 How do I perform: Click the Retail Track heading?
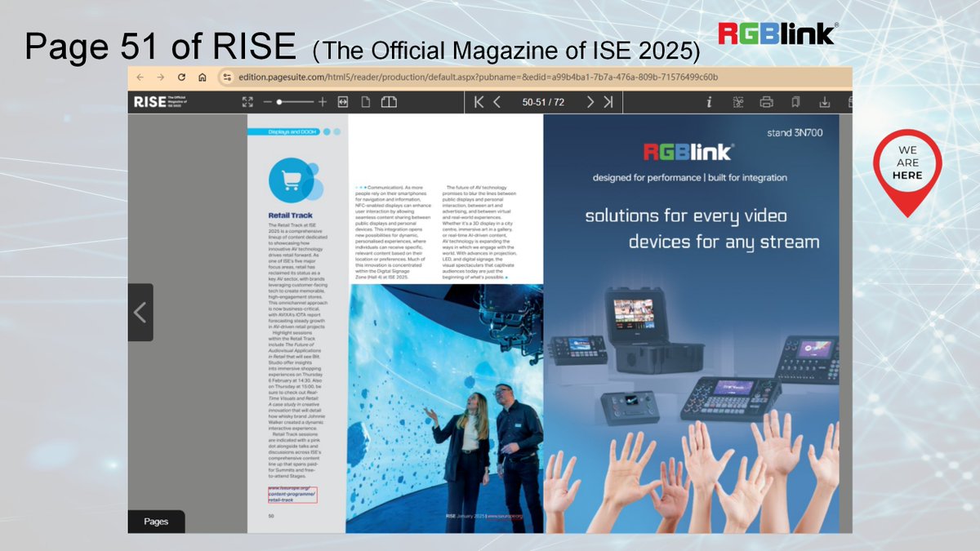click(x=290, y=216)
